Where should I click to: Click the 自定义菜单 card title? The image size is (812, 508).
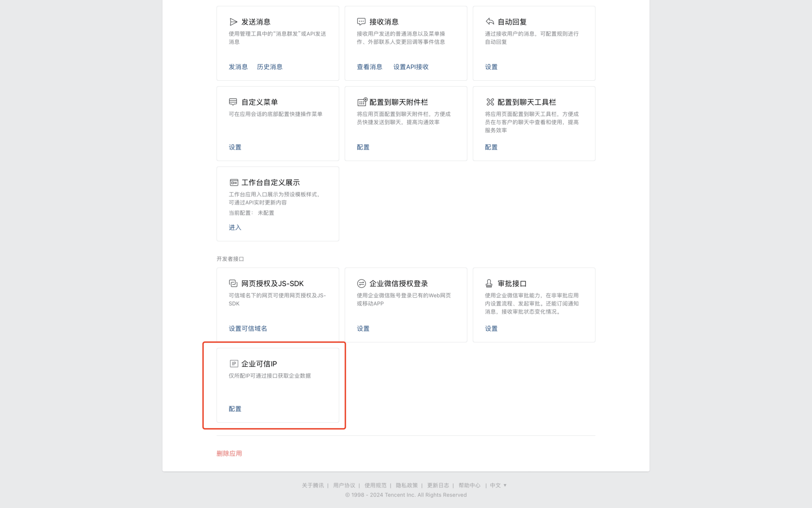pyautogui.click(x=259, y=102)
